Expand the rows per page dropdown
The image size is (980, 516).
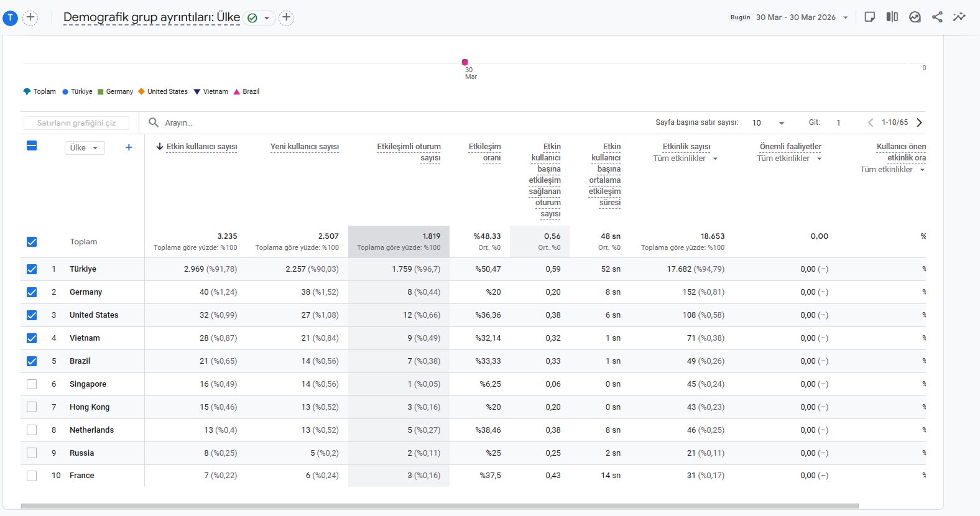769,123
